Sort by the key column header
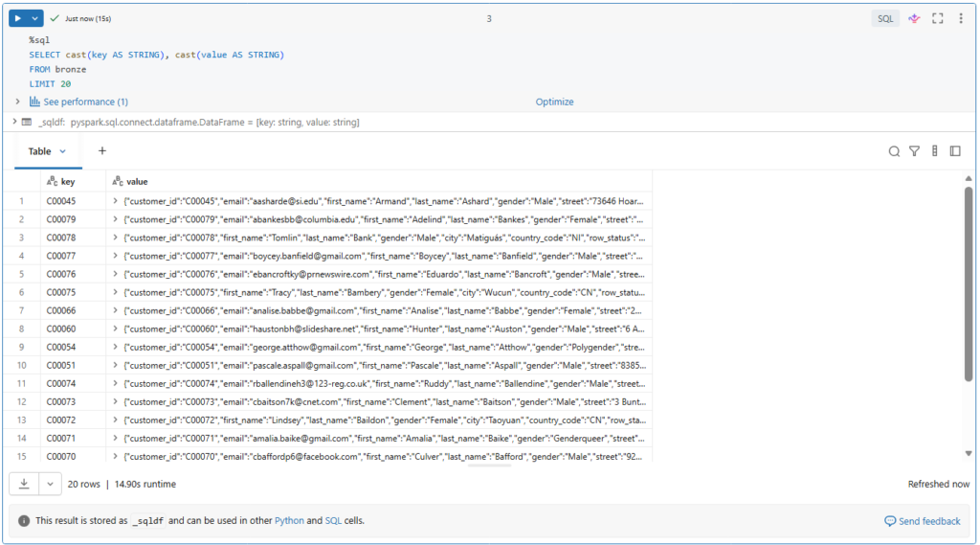This screenshot has height=545, width=980. point(67,181)
